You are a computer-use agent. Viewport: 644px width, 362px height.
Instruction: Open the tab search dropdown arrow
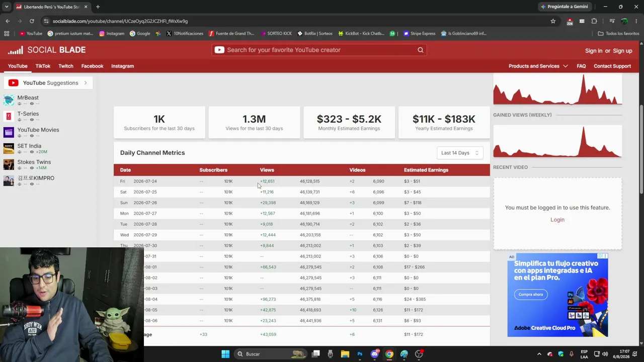[x=7, y=7]
